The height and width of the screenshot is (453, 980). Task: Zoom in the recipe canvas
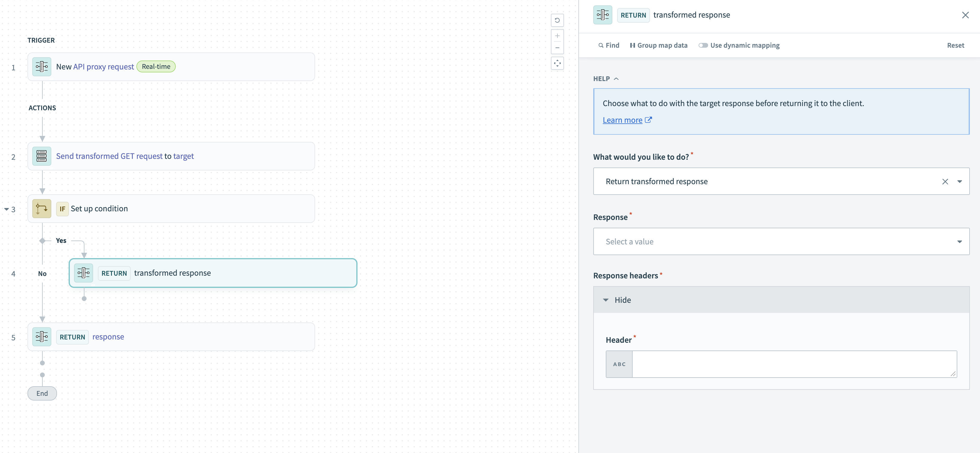[x=557, y=36]
